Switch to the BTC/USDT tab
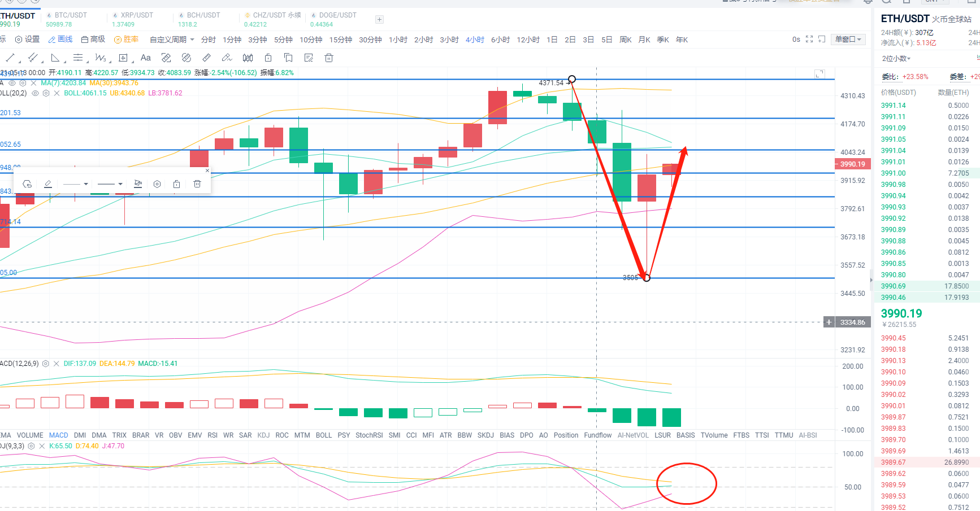Screen dimensions: 980x511 (67, 19)
